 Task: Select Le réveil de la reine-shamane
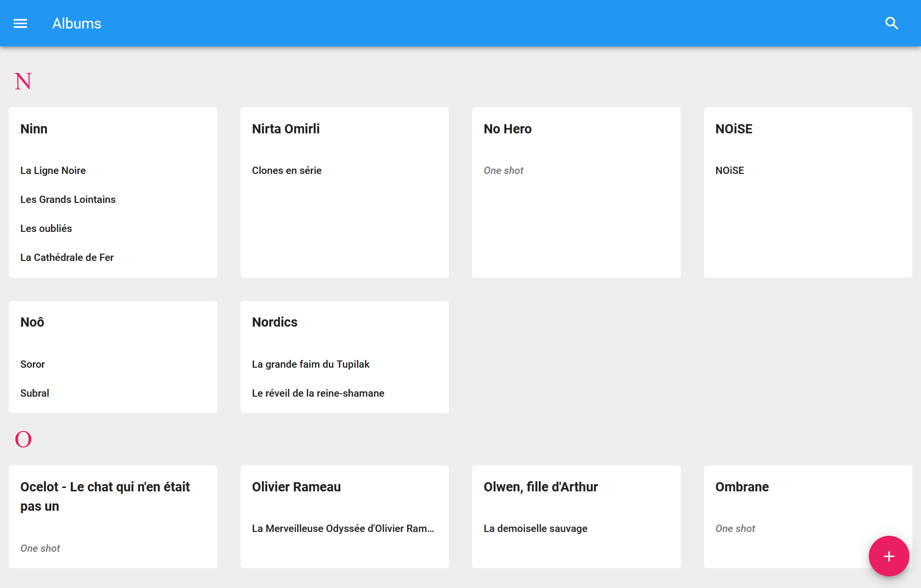click(x=318, y=393)
